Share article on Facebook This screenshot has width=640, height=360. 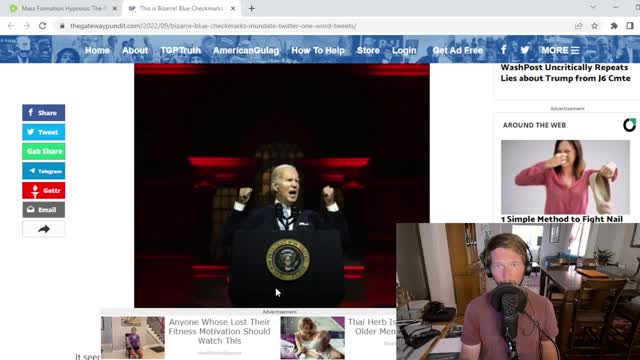click(44, 113)
